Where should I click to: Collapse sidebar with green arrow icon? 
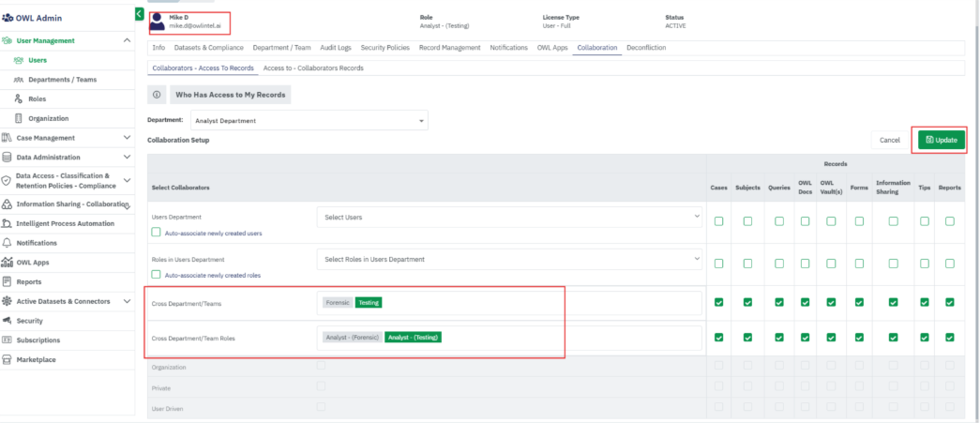(x=139, y=14)
